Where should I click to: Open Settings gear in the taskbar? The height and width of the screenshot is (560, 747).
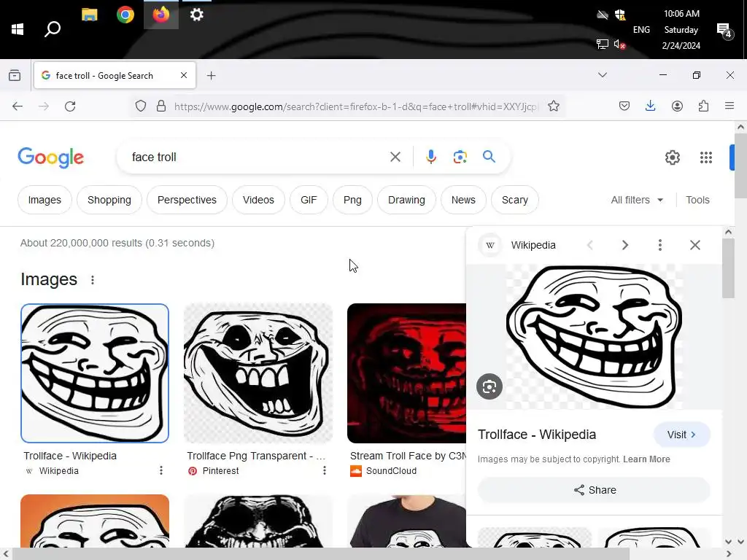click(197, 15)
